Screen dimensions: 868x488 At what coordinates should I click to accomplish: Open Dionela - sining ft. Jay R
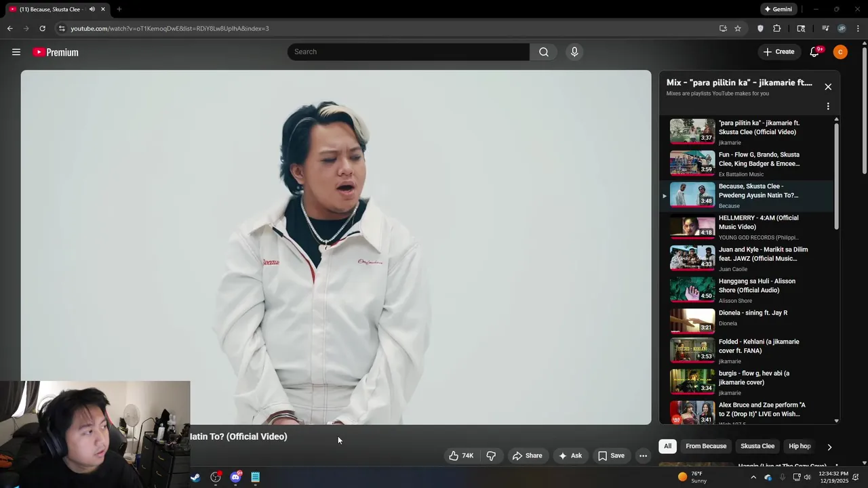coord(746,321)
